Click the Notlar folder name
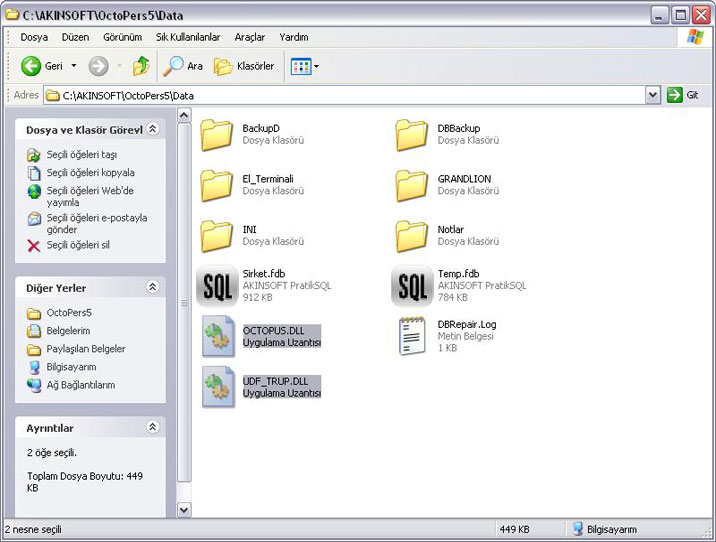 pyautogui.click(x=451, y=230)
